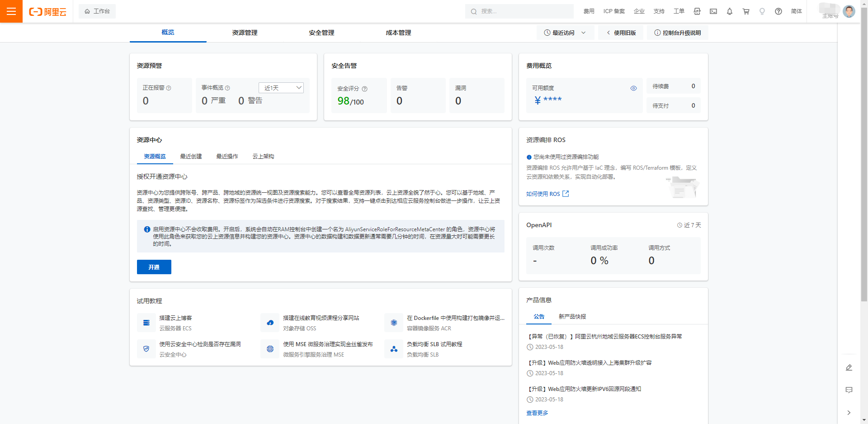
Task: Click the account avatar picture
Action: pyautogui.click(x=849, y=11)
